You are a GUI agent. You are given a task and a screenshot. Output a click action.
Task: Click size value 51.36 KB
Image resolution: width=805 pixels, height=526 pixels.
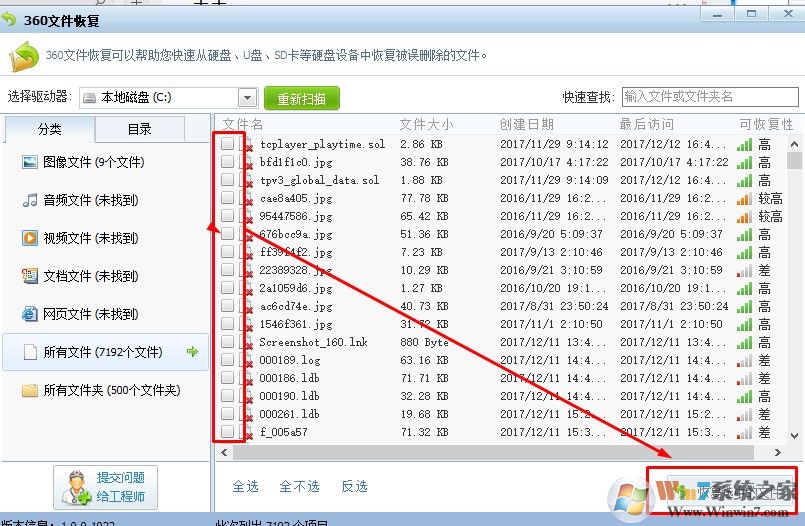point(424,235)
